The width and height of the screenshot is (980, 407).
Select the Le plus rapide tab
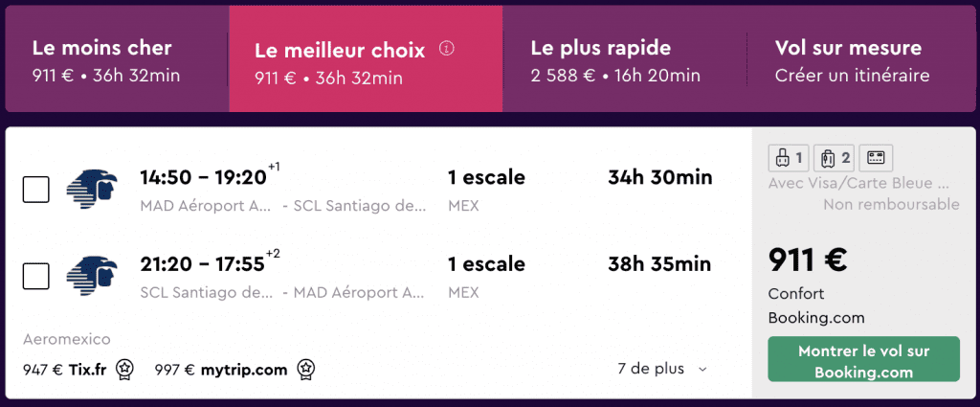click(x=625, y=59)
